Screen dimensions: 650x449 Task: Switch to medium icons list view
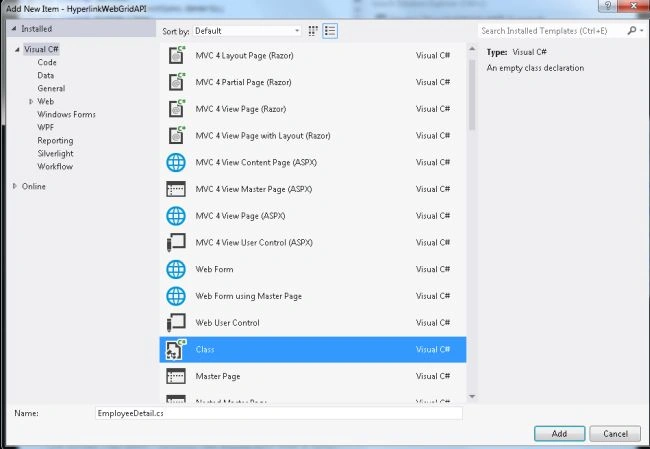click(330, 31)
